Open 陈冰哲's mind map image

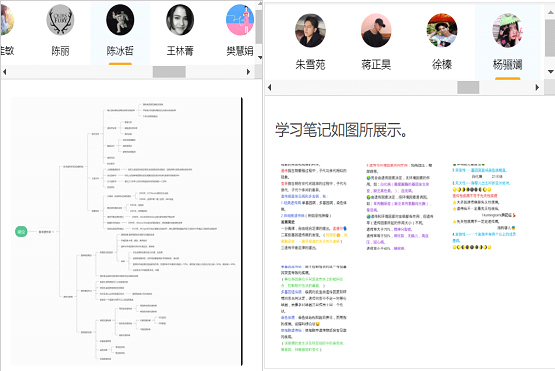127,231
